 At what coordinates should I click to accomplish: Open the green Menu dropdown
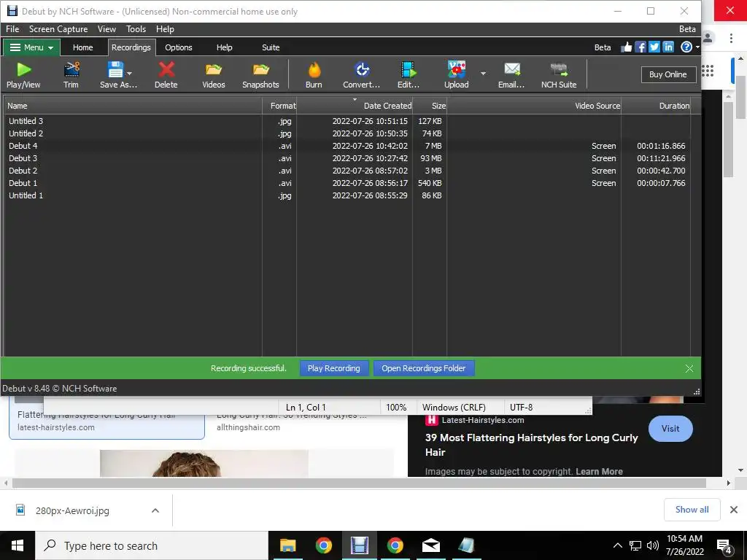(31, 47)
